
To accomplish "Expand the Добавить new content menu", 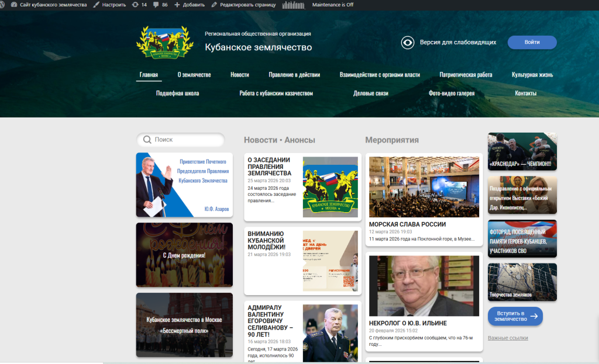I will pos(190,5).
